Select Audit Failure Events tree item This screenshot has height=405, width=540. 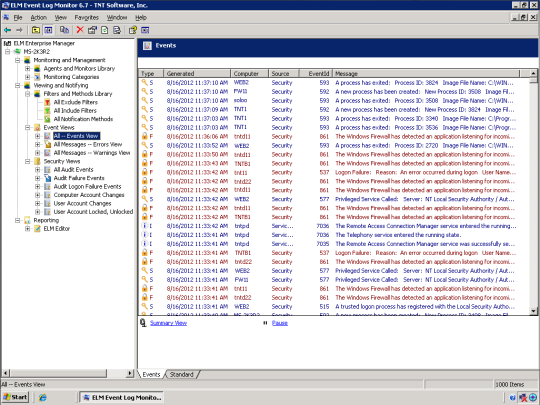tap(79, 178)
